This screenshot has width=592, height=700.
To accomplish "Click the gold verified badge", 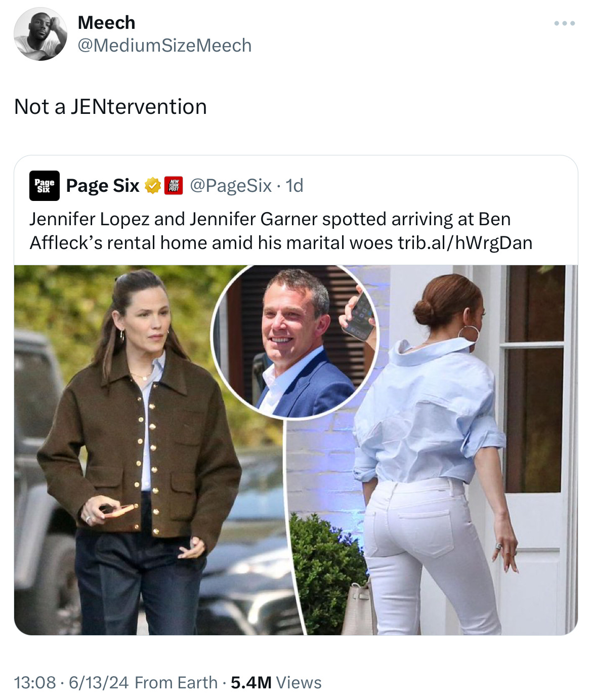I will pyautogui.click(x=153, y=186).
